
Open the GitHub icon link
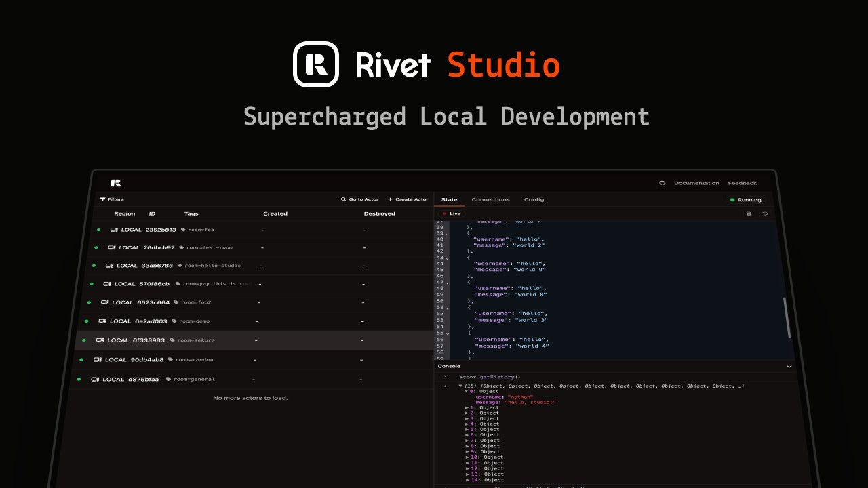coord(663,183)
